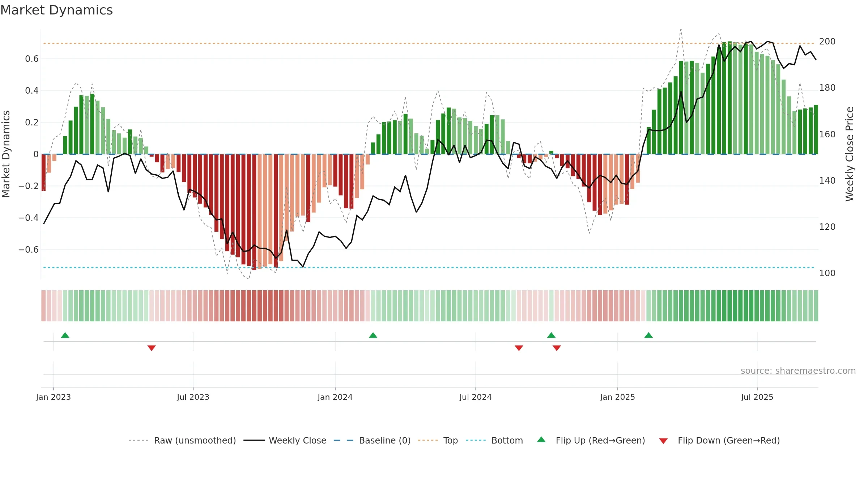Click the 200 price tick on right axis
Viewport: 868px width, 488px height.
(827, 42)
